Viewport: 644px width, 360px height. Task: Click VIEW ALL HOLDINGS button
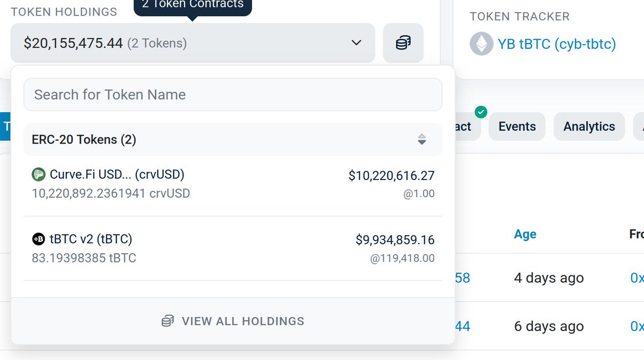[x=233, y=321]
